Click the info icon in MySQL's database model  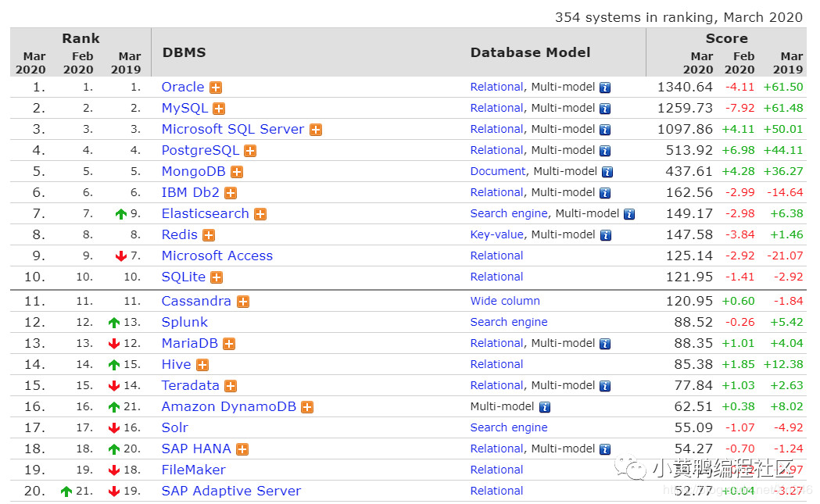pos(605,109)
